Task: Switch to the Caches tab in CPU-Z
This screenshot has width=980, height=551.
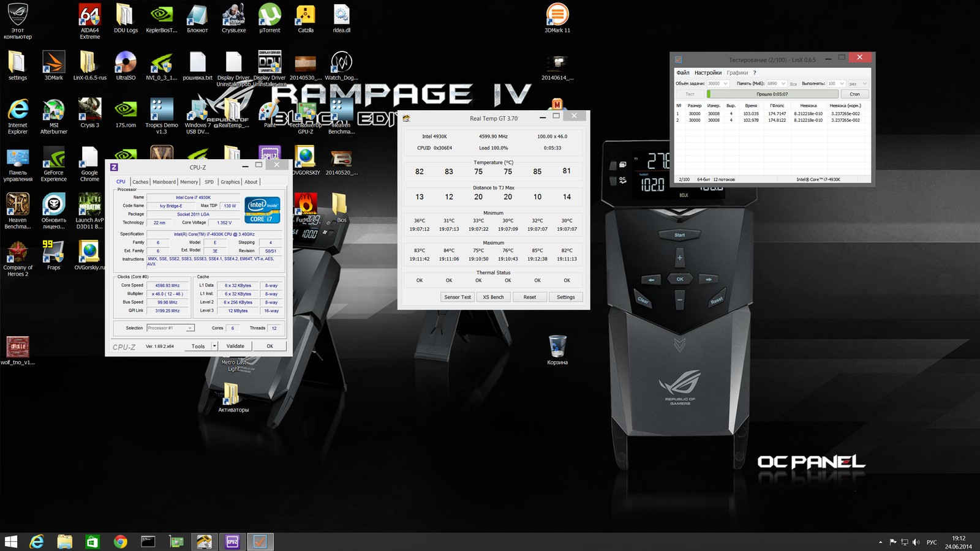Action: click(x=140, y=182)
